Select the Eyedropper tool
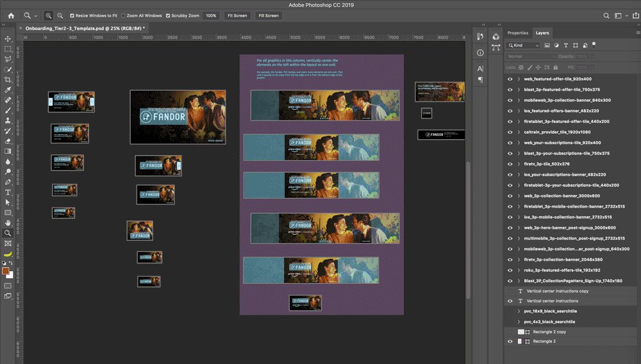This screenshot has width=641, height=364. point(8,90)
